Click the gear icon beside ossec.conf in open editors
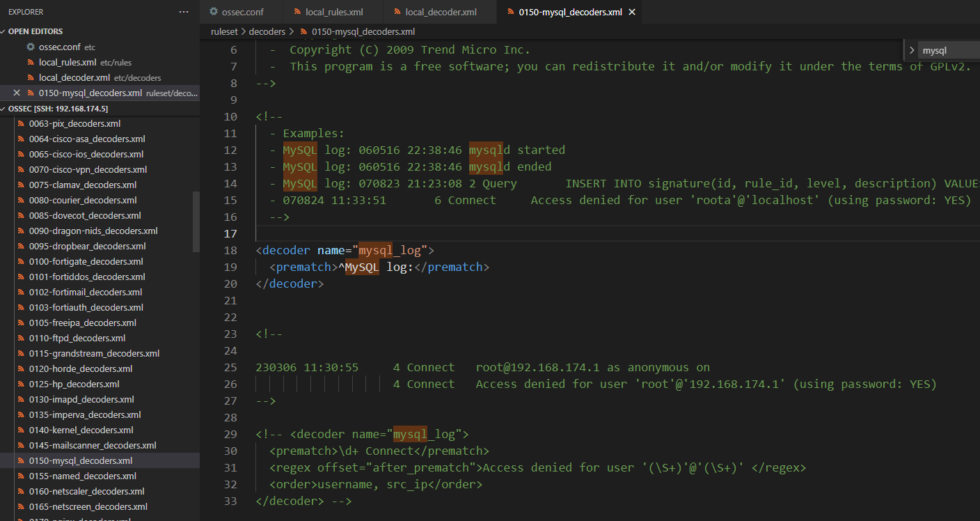The width and height of the screenshot is (980, 521). pyautogui.click(x=31, y=47)
